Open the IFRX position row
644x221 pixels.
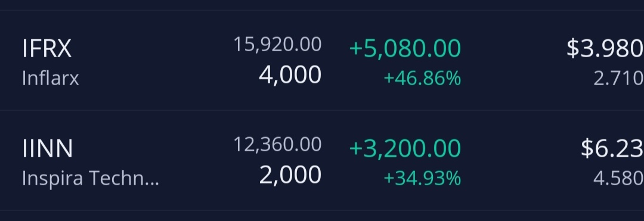point(322,60)
